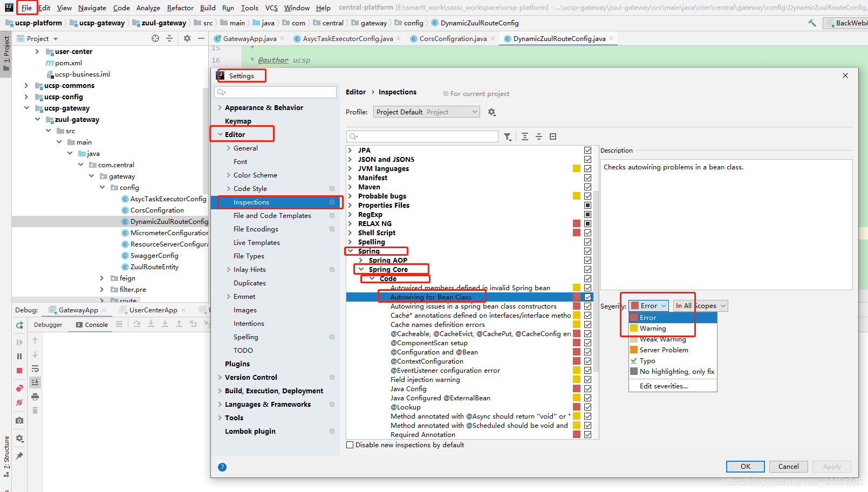Pause the debugged program
Image resolution: width=868 pixels, height=492 pixels.
click(19, 356)
